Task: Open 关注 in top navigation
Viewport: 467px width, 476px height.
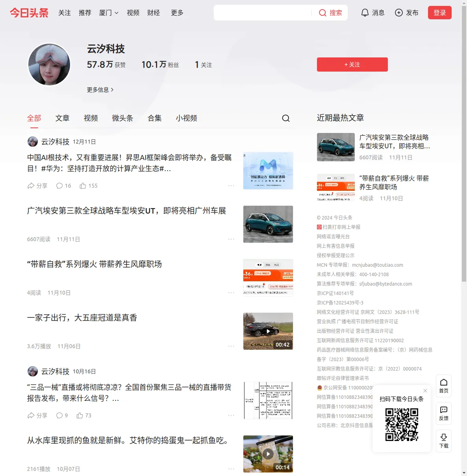Action: 65,13
